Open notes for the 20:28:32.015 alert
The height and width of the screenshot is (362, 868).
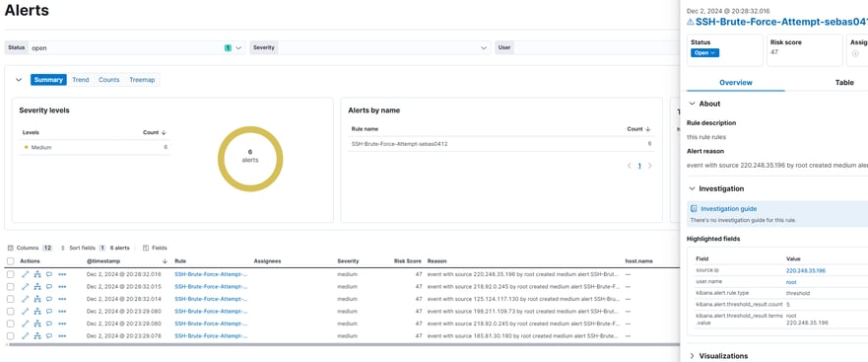coord(49,286)
